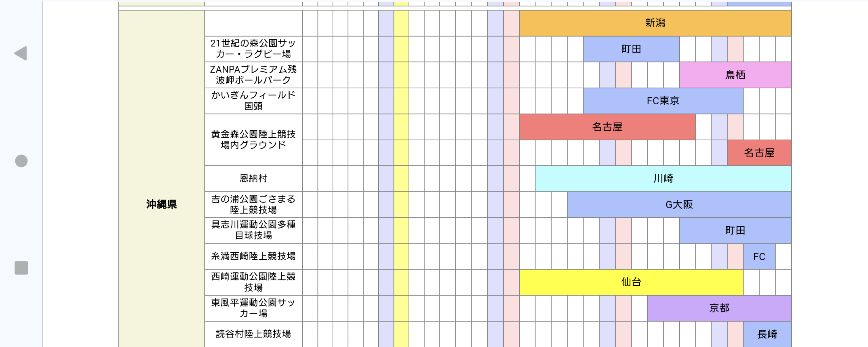Select ZANPAプレミアム残波岬ボールパーク venue

(x=253, y=75)
